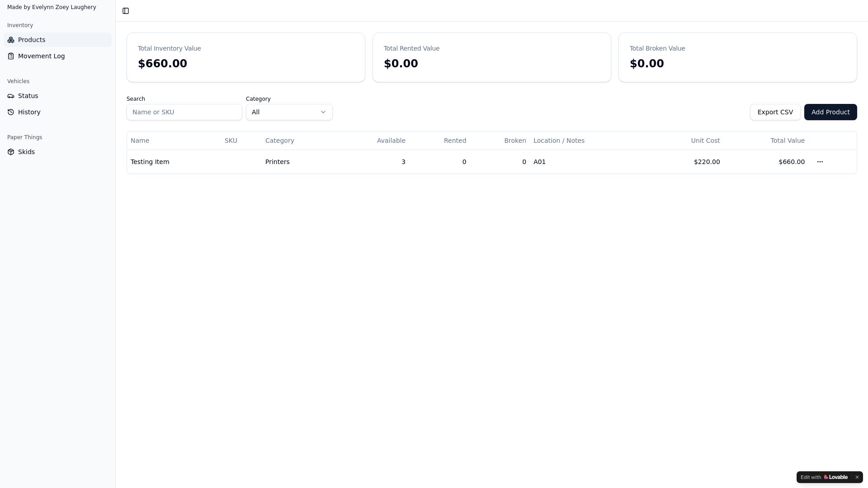868x488 pixels.
Task: Dismiss the Edit with Lovable badge
Action: (857, 477)
